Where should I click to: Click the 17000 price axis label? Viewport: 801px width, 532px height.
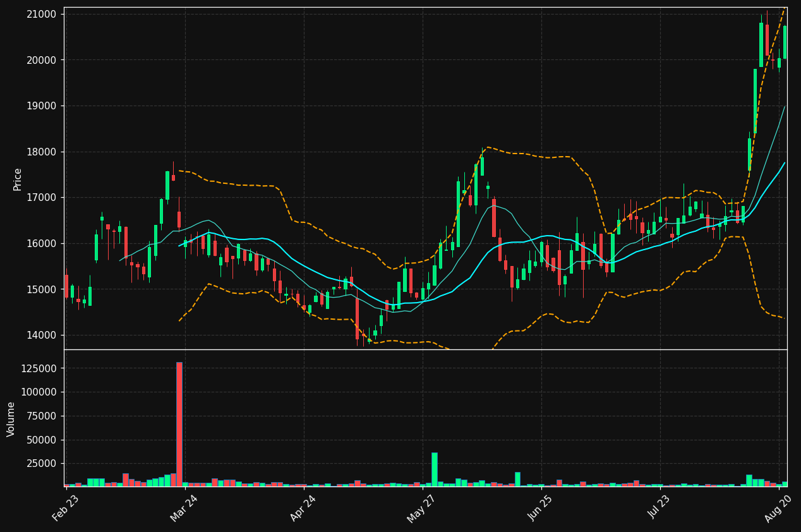tap(42, 197)
